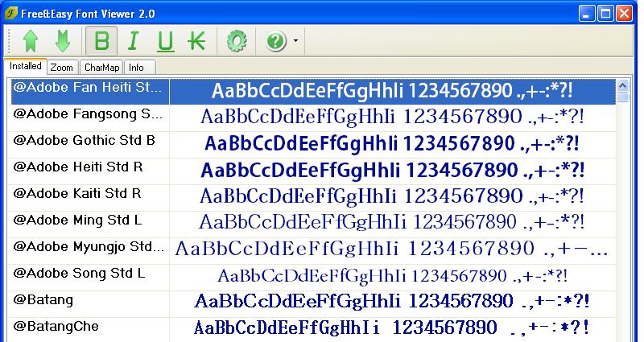The height and width of the screenshot is (342, 644).
Task: Toggle bold font preview
Action: pos(101,40)
